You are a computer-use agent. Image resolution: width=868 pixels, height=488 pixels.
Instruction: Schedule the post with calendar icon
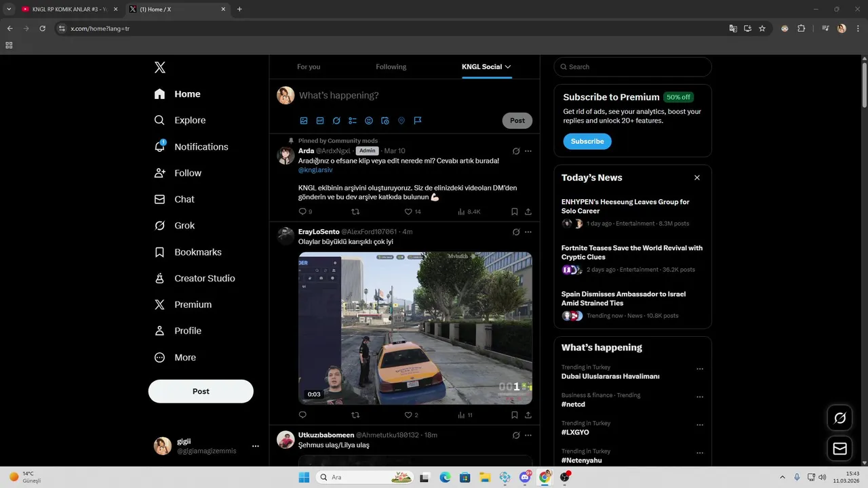(385, 121)
